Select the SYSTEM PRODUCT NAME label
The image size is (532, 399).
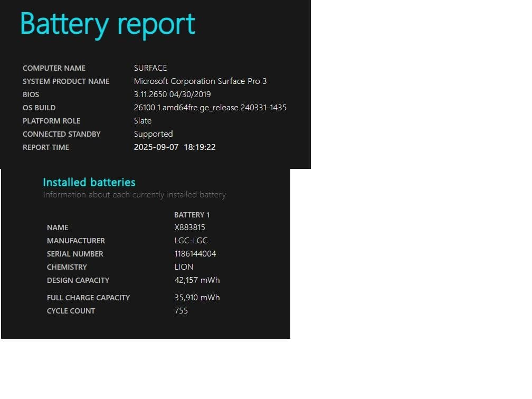pos(66,81)
